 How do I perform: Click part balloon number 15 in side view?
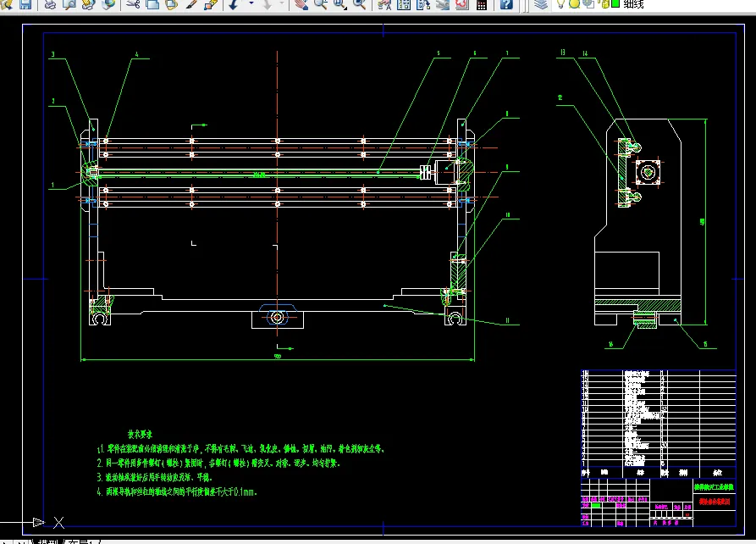coord(705,344)
